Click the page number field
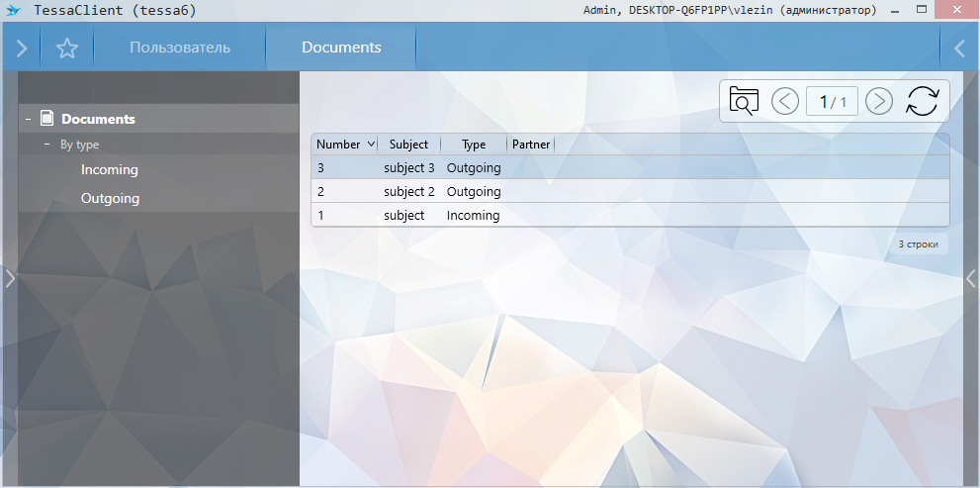Screen dimensions: 980x488 click(832, 102)
